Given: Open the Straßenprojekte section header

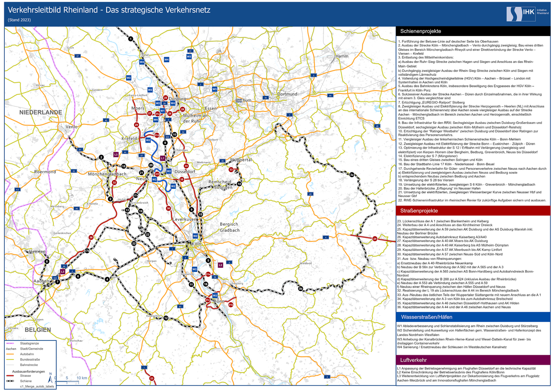Looking at the screenshot, I should point(473,211).
